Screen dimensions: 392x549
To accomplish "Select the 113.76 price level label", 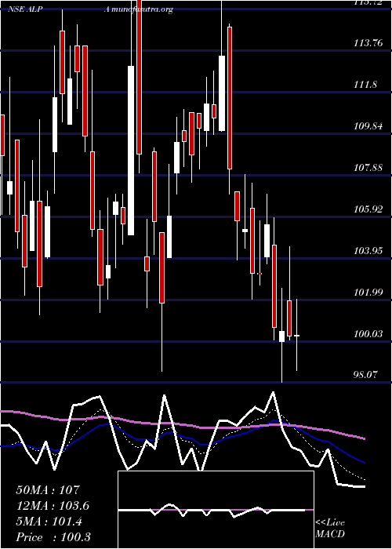I will click(x=368, y=43).
